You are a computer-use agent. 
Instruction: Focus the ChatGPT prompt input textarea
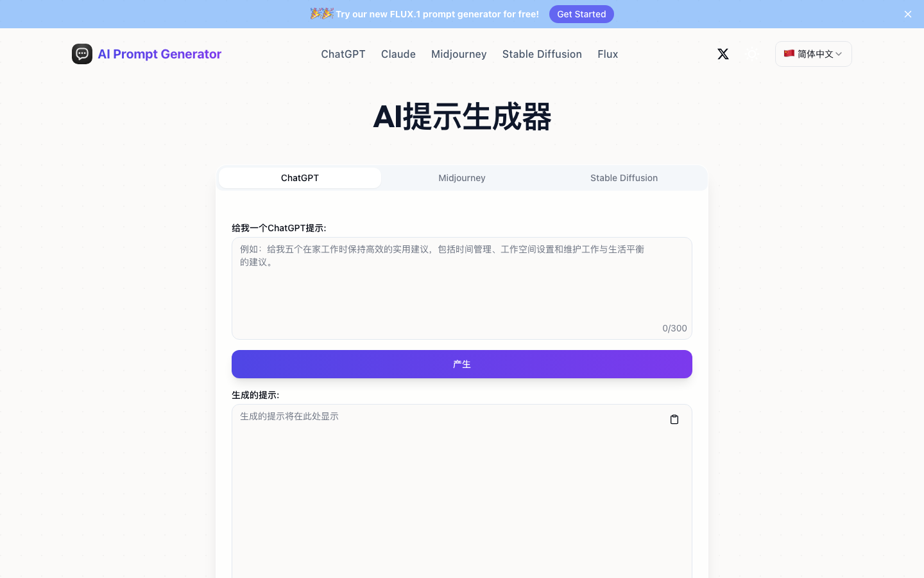462,288
